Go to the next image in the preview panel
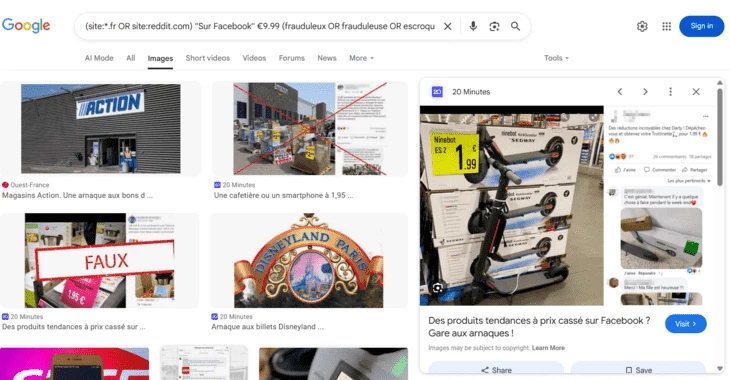This screenshot has width=730, height=380. pos(645,92)
